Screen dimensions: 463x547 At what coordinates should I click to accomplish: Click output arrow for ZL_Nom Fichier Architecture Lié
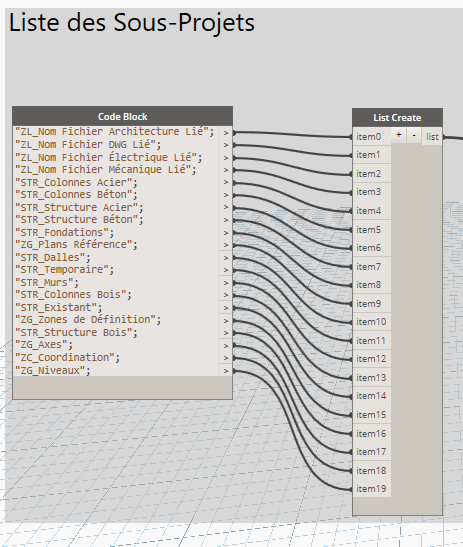tap(226, 133)
